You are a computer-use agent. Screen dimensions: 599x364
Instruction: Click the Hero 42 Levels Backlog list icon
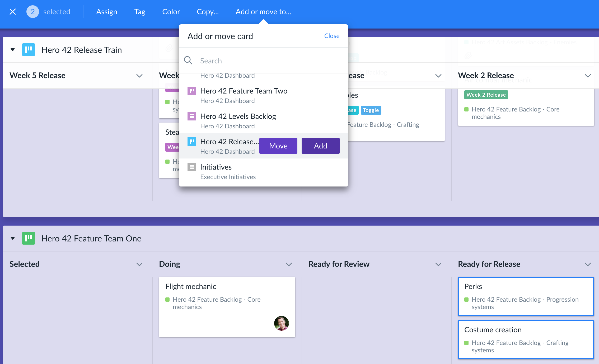tap(191, 116)
